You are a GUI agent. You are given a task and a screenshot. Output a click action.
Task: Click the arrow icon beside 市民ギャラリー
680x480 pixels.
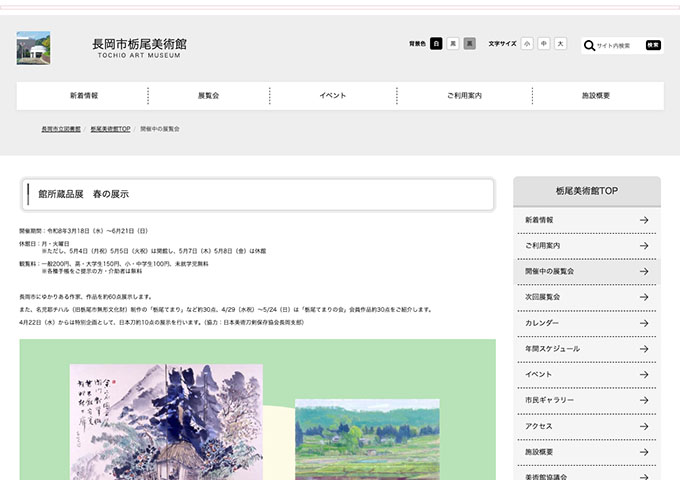pyautogui.click(x=644, y=400)
